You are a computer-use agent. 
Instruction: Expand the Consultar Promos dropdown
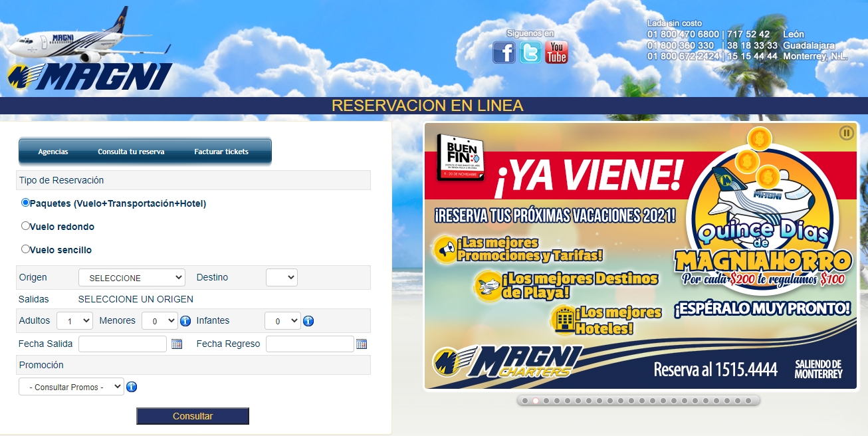pos(71,387)
